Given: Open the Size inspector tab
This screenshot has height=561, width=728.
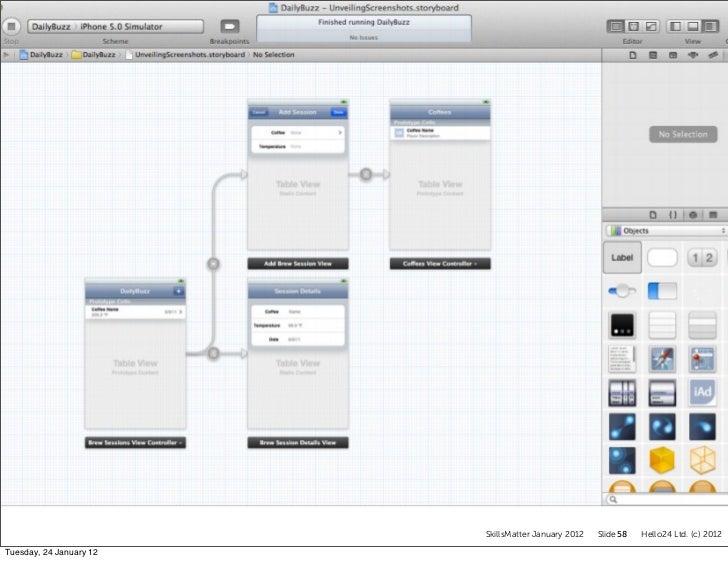Looking at the screenshot, I should coord(713,55).
